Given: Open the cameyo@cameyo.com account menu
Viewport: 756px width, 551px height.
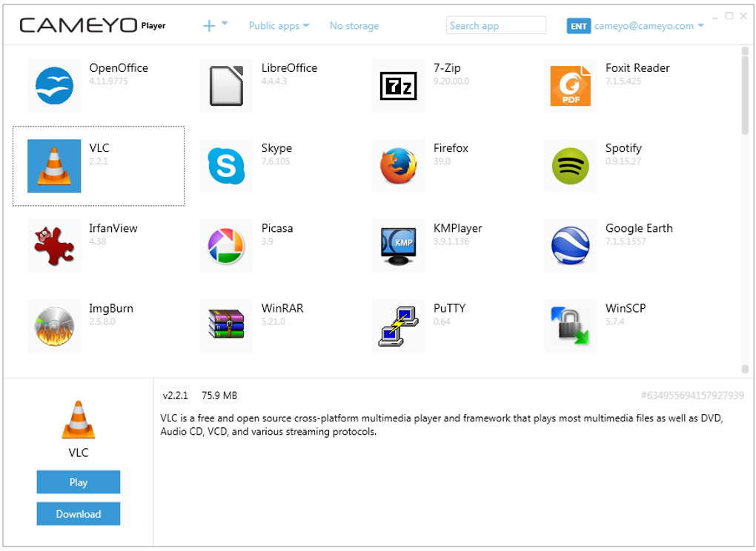Looking at the screenshot, I should coord(649,26).
